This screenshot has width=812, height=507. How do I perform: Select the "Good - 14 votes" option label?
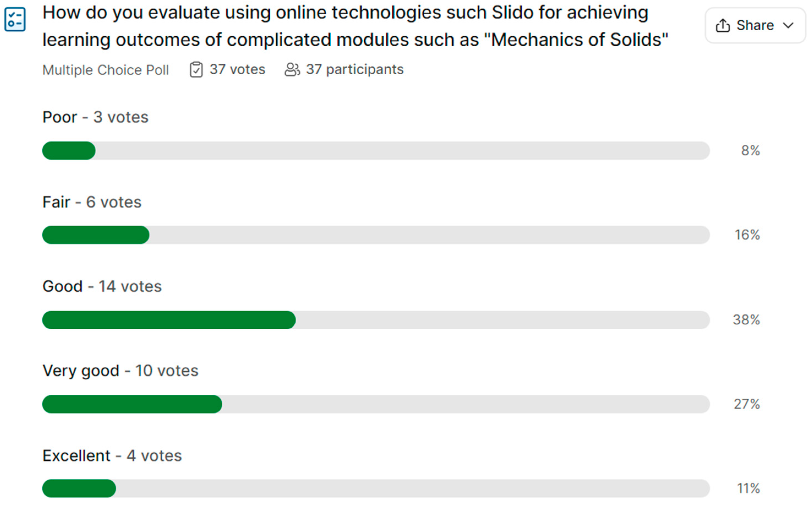point(102,286)
